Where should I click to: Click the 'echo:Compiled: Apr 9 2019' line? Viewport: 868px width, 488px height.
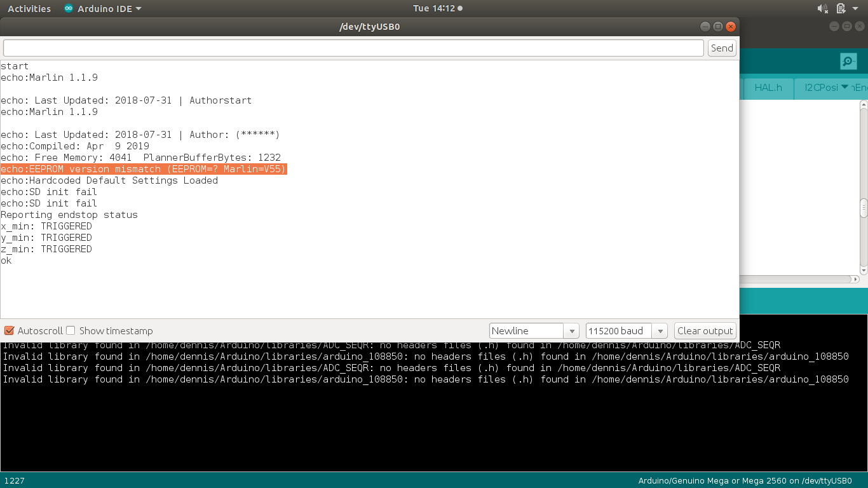coord(75,146)
